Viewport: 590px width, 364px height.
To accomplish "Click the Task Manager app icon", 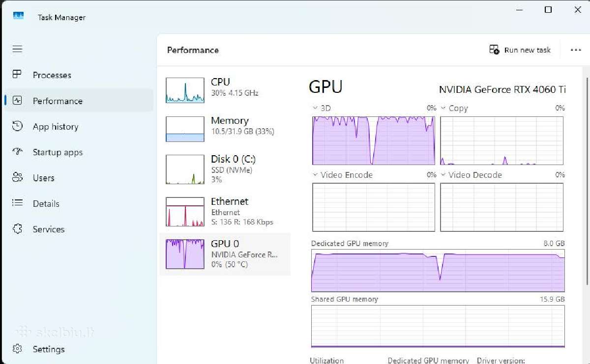I will tap(18, 17).
